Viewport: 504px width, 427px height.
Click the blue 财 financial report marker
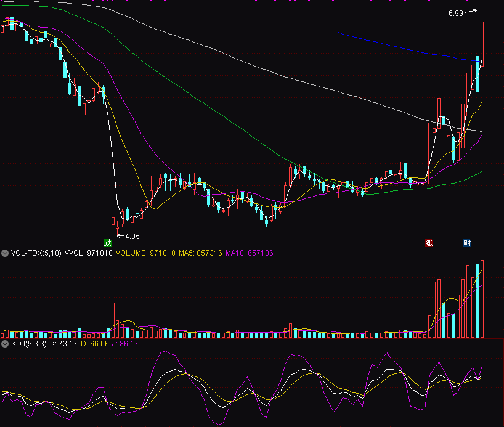[x=467, y=243]
